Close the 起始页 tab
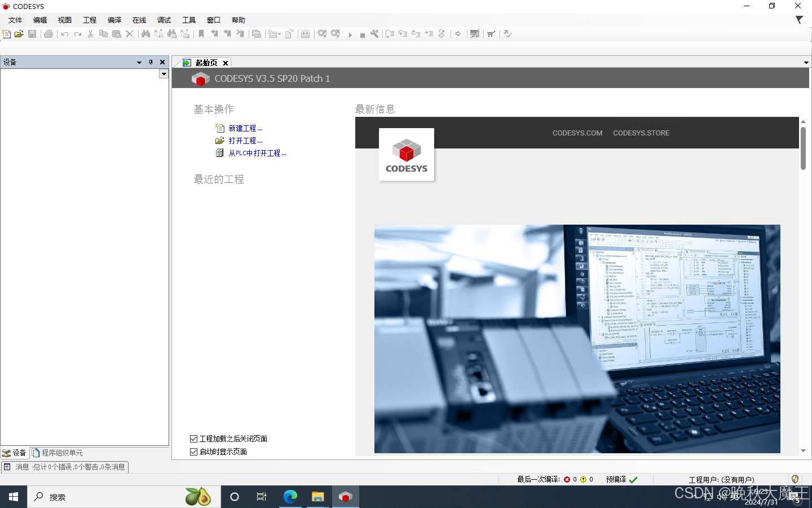 coord(225,63)
